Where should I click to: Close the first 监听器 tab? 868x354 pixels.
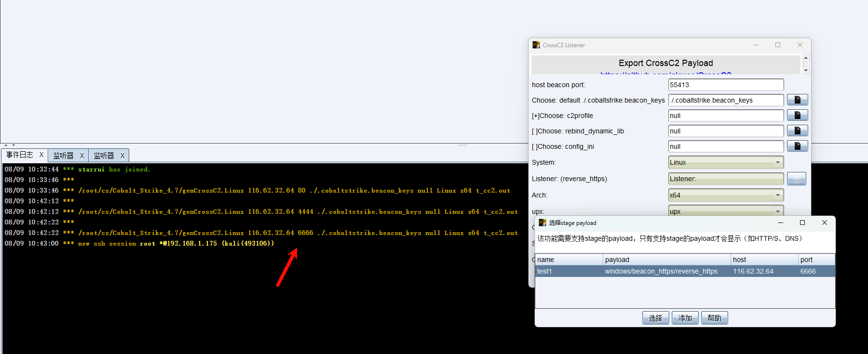pos(82,156)
